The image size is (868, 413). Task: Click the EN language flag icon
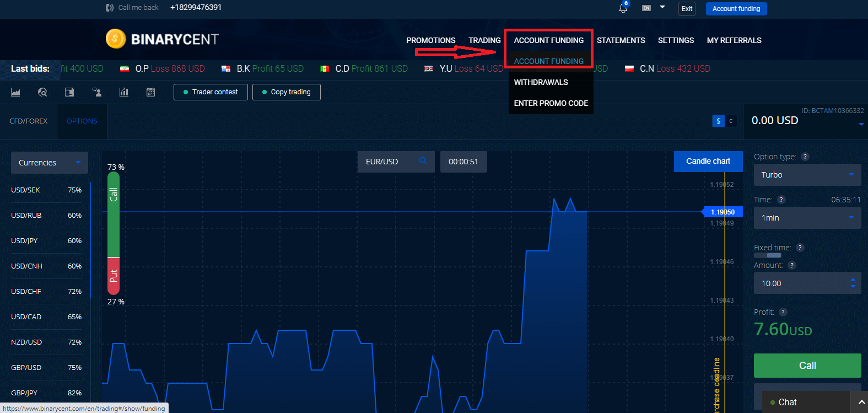646,8
